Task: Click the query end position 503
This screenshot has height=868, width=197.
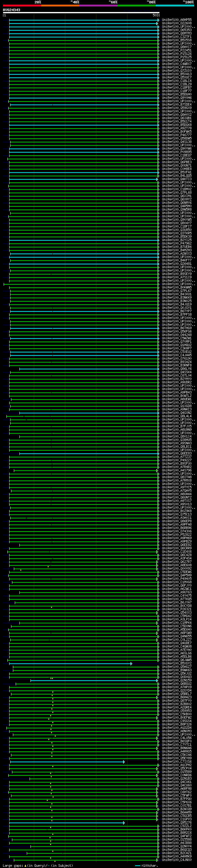Action: [155, 15]
